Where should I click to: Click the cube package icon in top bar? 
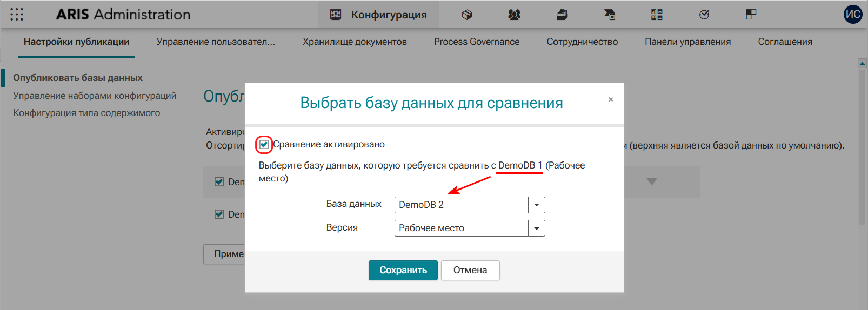click(467, 15)
